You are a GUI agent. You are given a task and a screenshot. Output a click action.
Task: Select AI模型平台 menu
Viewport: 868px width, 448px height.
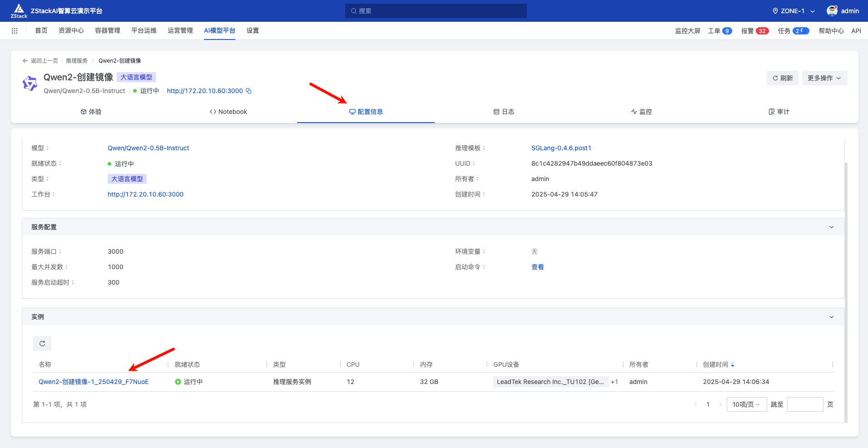coord(219,30)
